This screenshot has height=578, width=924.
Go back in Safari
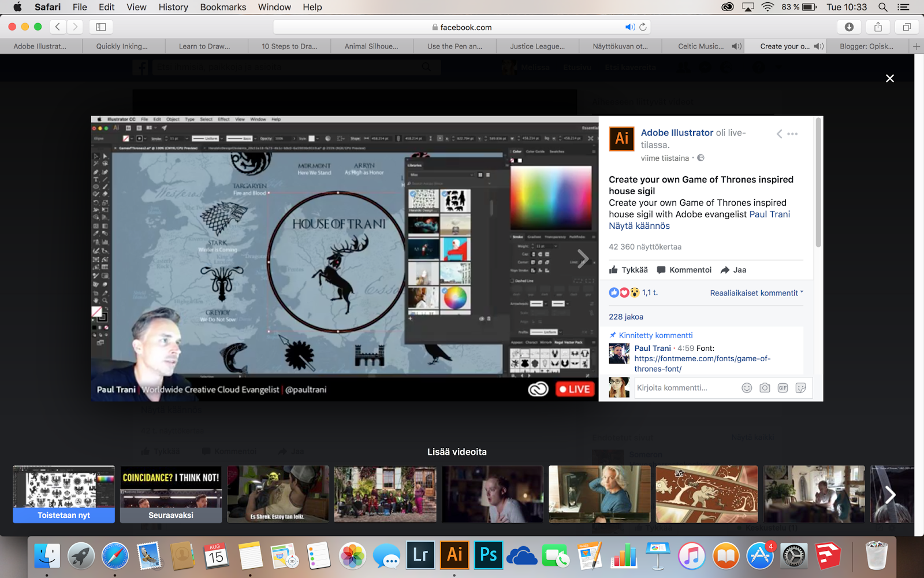58,27
